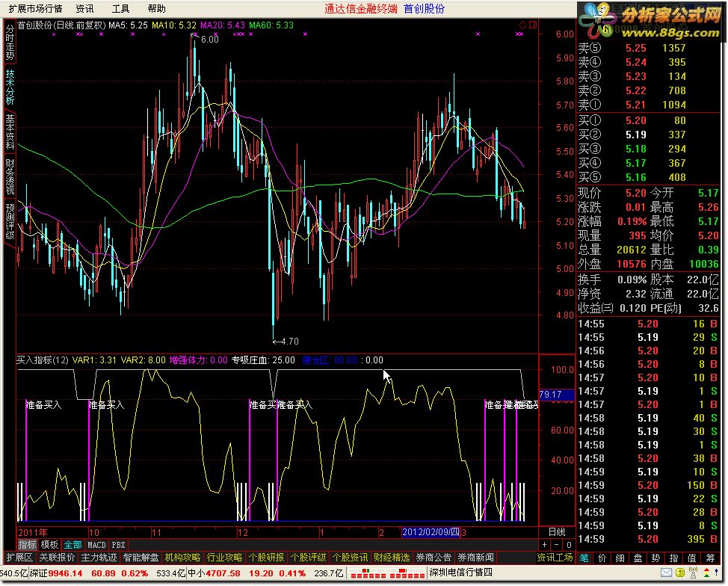The height and width of the screenshot is (586, 728).
Task: Click the 日线 period selector
Action: (557, 532)
